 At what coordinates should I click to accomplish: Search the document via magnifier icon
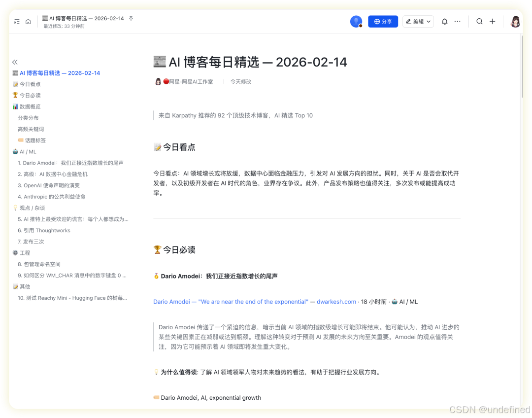(479, 21)
